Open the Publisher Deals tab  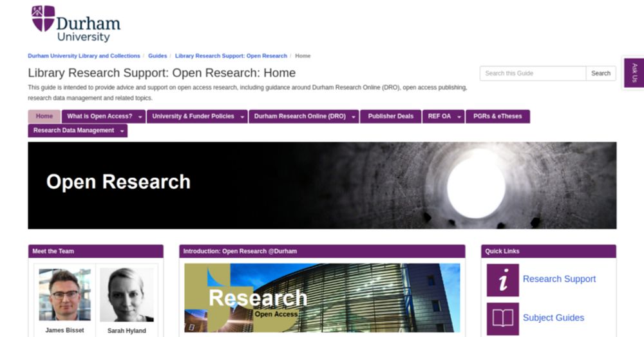[391, 116]
